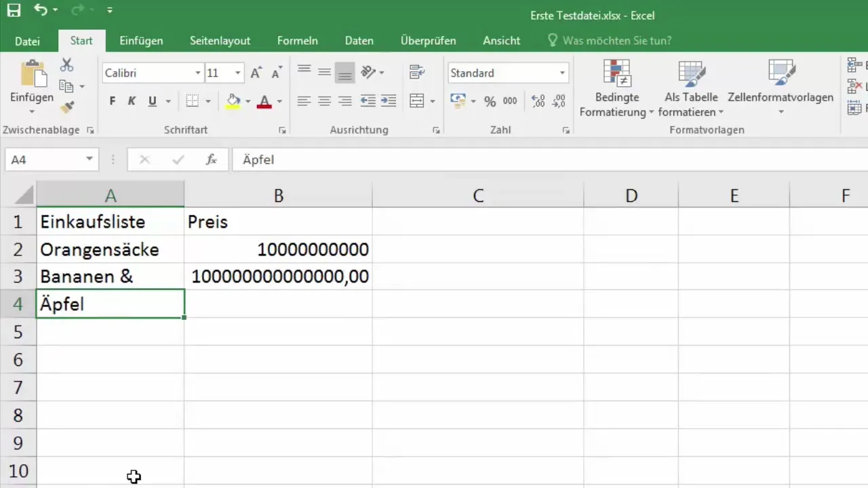Image resolution: width=868 pixels, height=488 pixels.
Task: Merge and center cells icon
Action: point(418,101)
